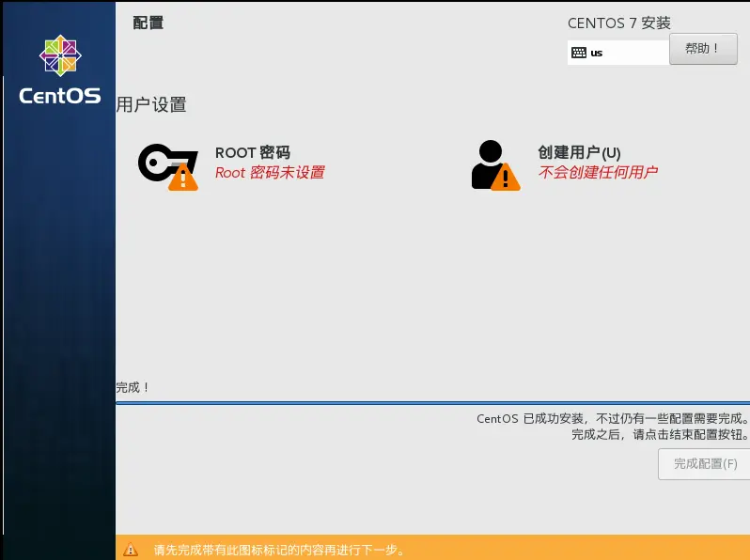The height and width of the screenshot is (560, 750).
Task: Click the '用户设置' section heading
Action: pos(151,104)
